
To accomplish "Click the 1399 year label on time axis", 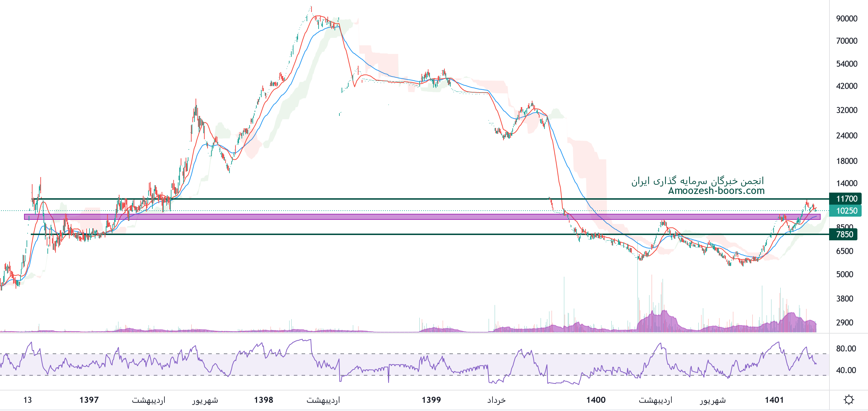I will (431, 400).
